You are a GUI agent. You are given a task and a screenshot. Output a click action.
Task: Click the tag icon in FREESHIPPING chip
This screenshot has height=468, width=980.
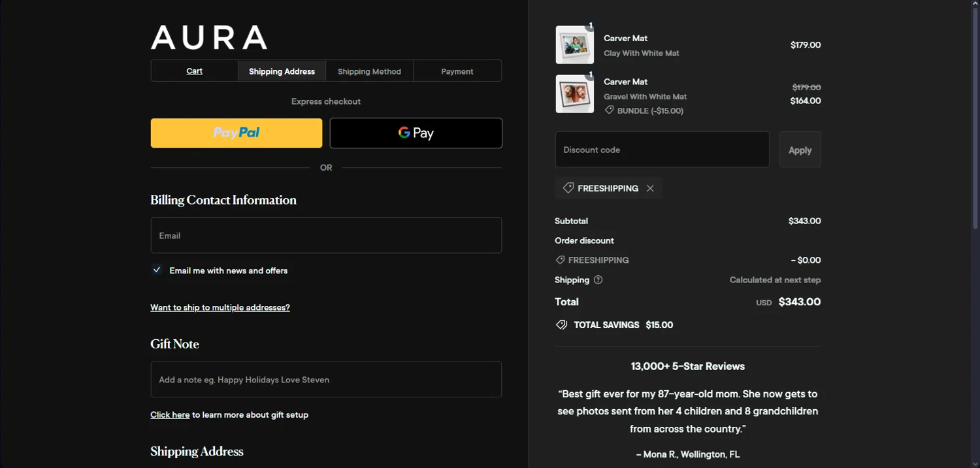568,188
